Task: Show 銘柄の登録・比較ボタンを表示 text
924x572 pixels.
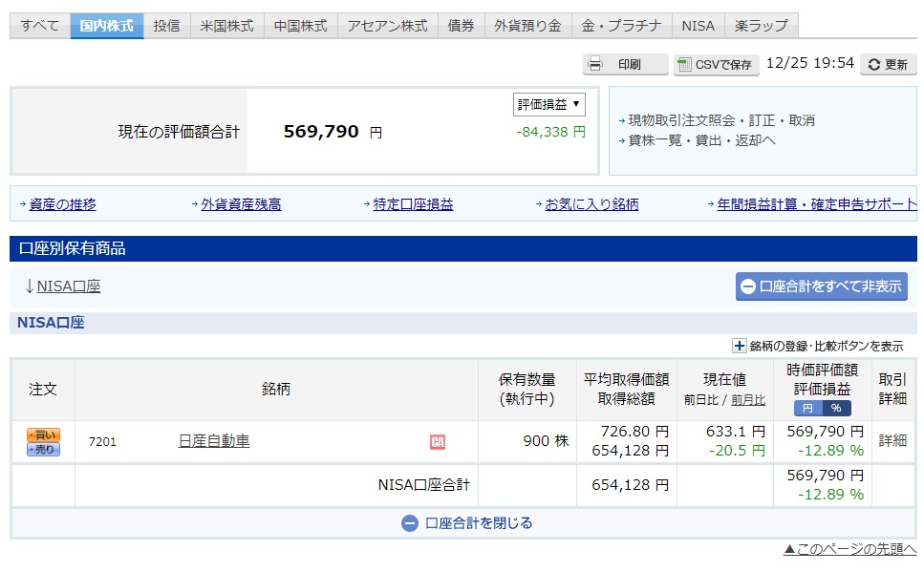Action: [x=827, y=347]
